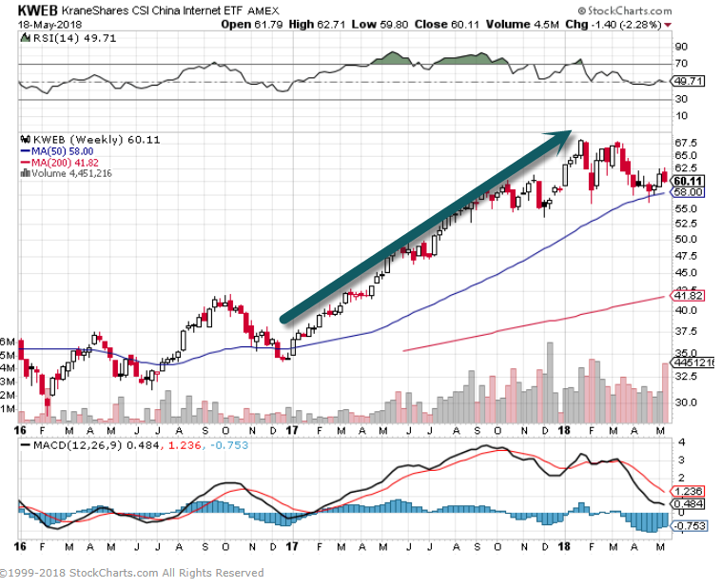Click the RSI(14) area-chart icon
Image resolution: width=721 pixels, height=588 pixels.
26,38
